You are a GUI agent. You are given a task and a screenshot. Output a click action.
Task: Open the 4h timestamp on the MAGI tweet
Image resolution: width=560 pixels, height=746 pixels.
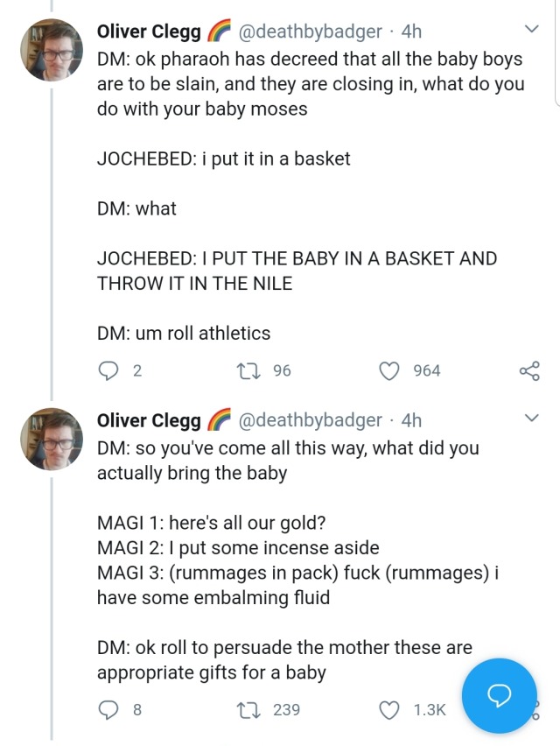410,420
